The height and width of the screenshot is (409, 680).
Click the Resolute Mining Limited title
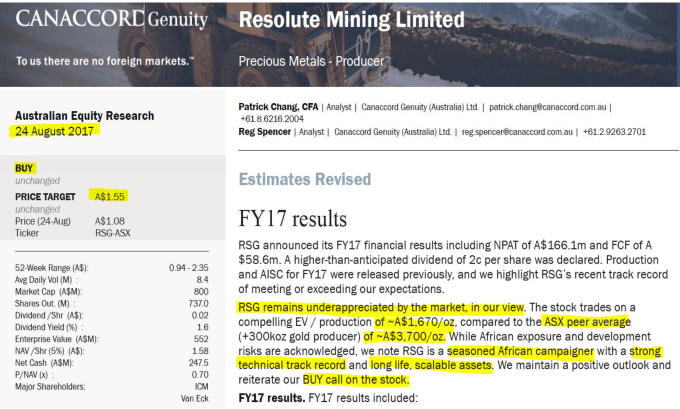tap(350, 21)
